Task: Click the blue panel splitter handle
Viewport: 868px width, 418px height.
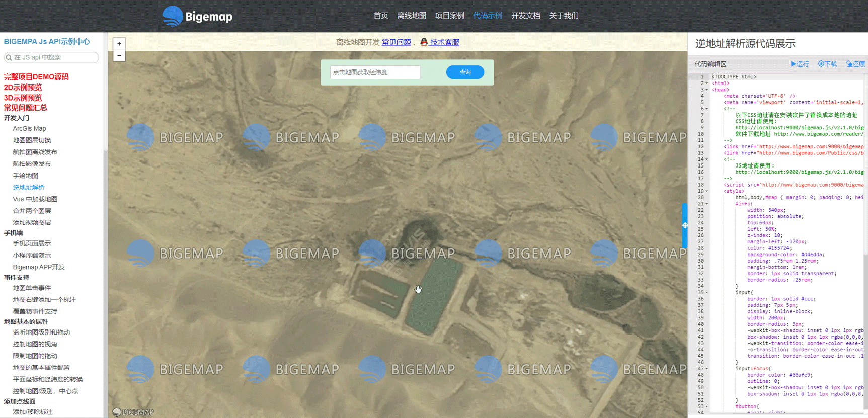Action: pos(685,225)
